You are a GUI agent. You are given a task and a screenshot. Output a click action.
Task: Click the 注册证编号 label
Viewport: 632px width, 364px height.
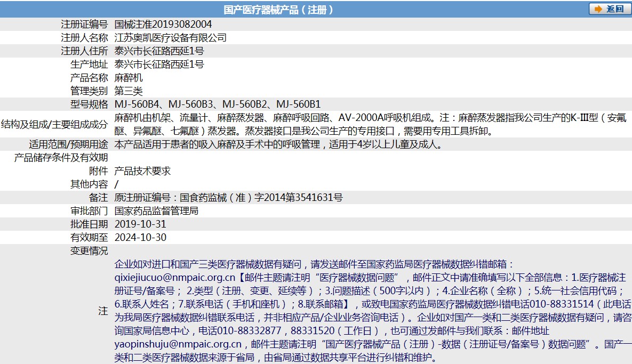(84, 24)
